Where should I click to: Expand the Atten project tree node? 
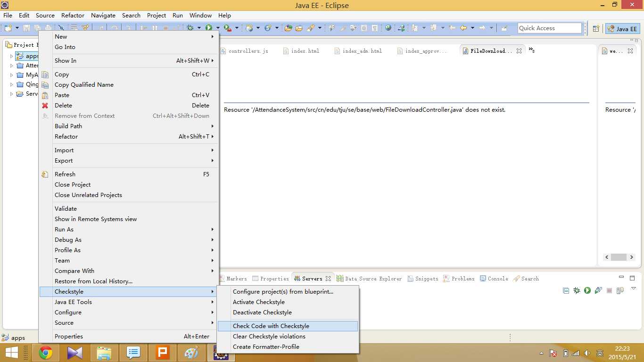pyautogui.click(x=12, y=66)
